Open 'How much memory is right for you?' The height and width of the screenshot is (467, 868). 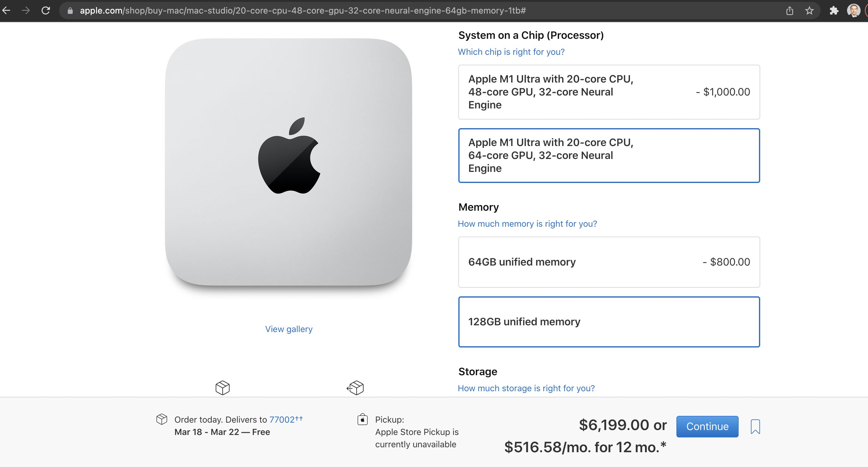point(527,224)
